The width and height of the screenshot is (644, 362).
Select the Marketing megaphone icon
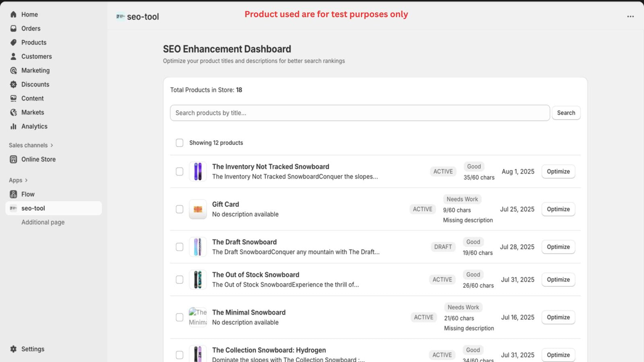(13, 70)
